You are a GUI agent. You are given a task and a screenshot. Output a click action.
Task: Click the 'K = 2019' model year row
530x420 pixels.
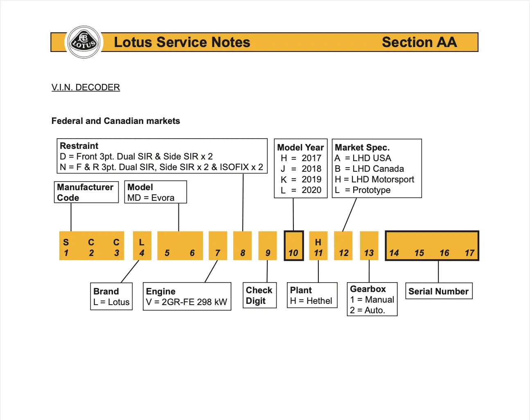point(301,180)
